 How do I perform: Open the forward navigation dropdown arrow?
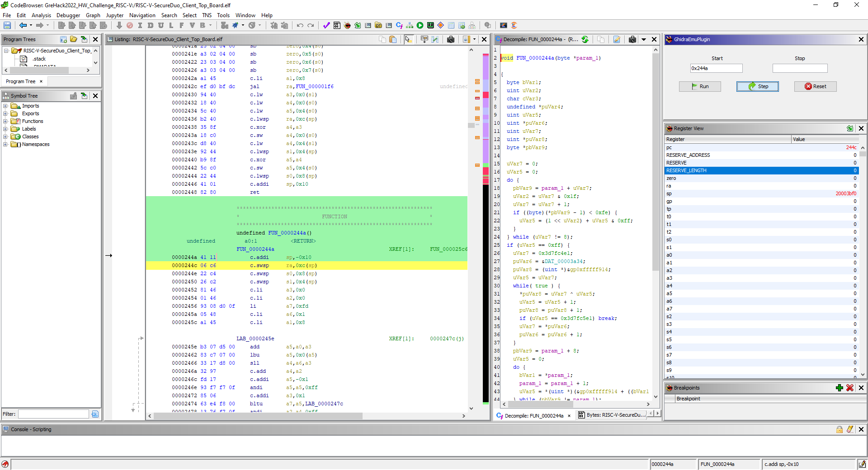pos(47,25)
